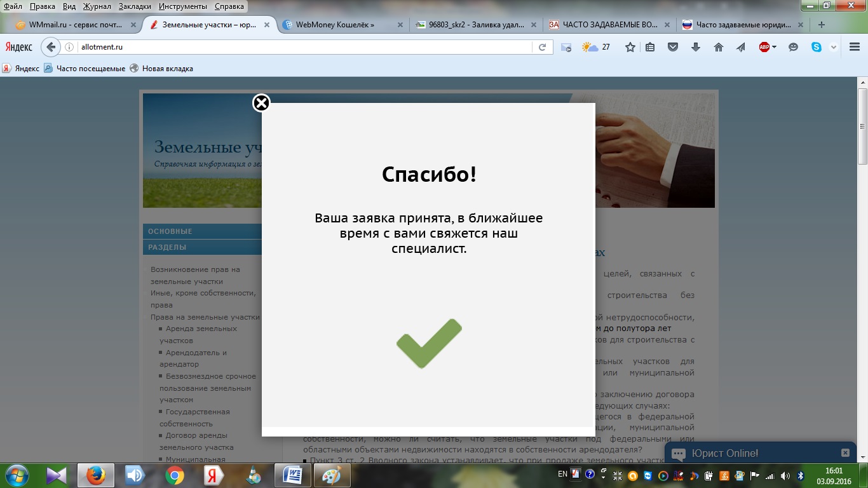Click the EN language indicator

coord(562,474)
